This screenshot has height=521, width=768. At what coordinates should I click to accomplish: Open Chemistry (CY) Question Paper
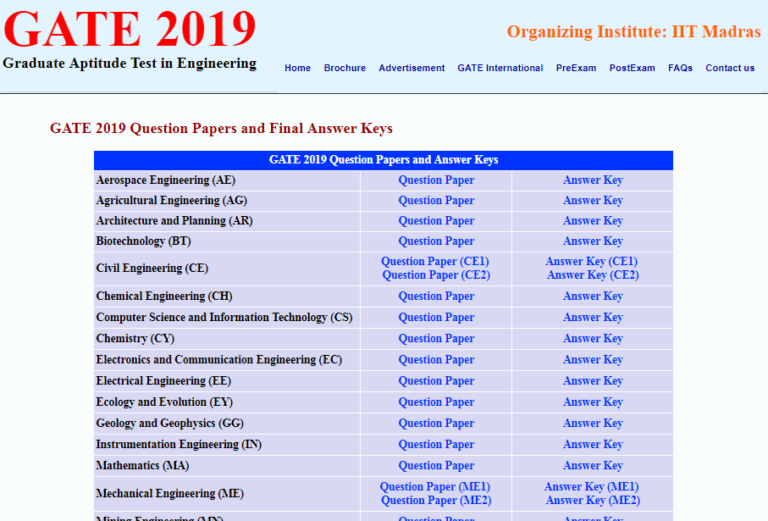click(x=436, y=338)
